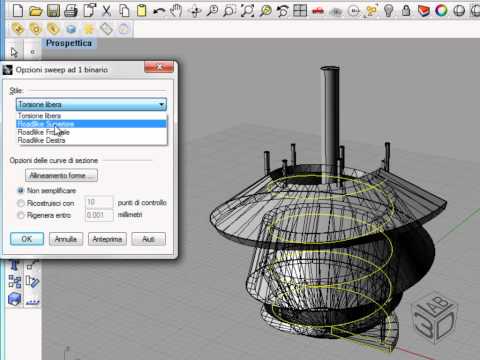Click the millimetri tolerance field

click(x=99, y=215)
